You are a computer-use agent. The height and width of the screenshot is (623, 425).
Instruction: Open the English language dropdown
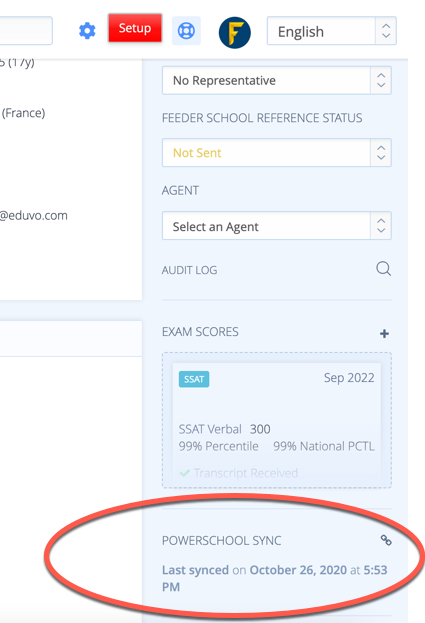(x=332, y=31)
